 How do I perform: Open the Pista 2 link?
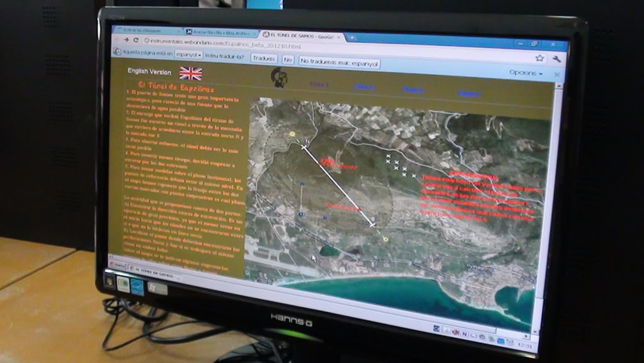tap(364, 86)
